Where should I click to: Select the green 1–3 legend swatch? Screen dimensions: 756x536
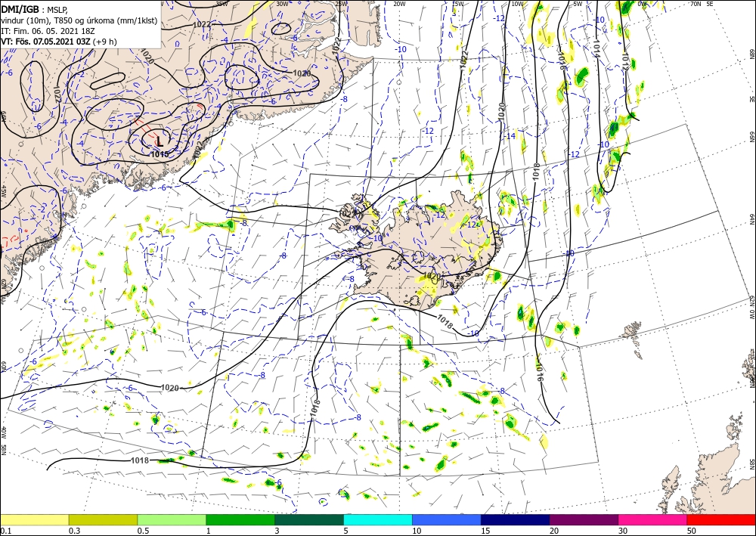point(240,519)
